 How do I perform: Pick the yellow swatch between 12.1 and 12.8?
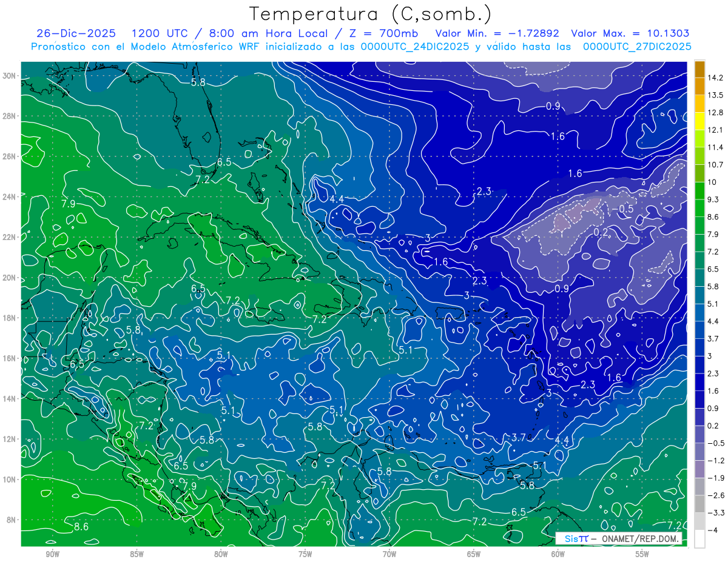pos(699,121)
